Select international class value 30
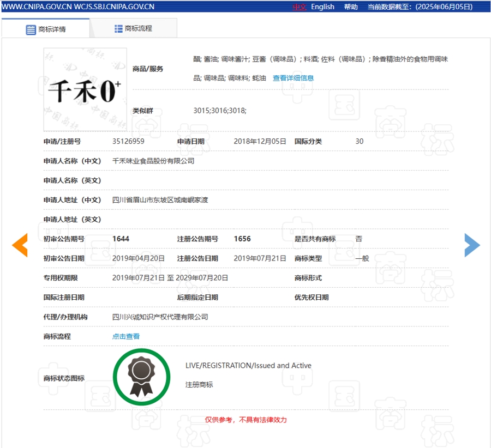 [x=360, y=141]
